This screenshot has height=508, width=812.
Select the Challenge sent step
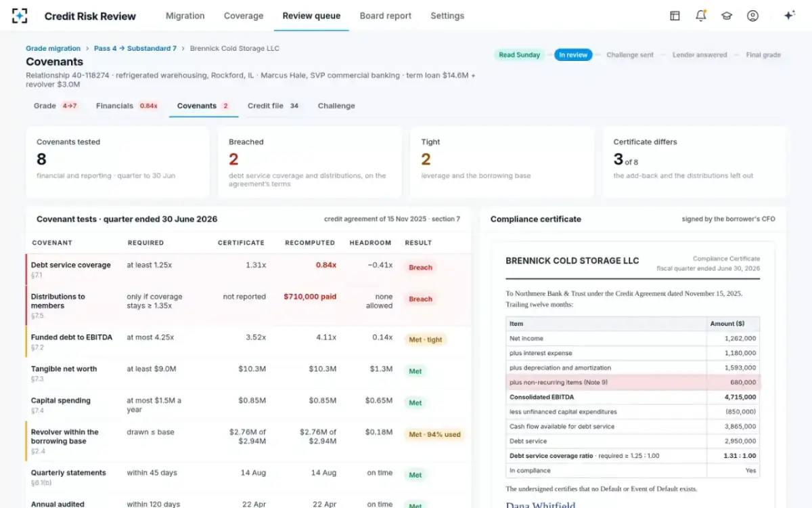pos(630,55)
